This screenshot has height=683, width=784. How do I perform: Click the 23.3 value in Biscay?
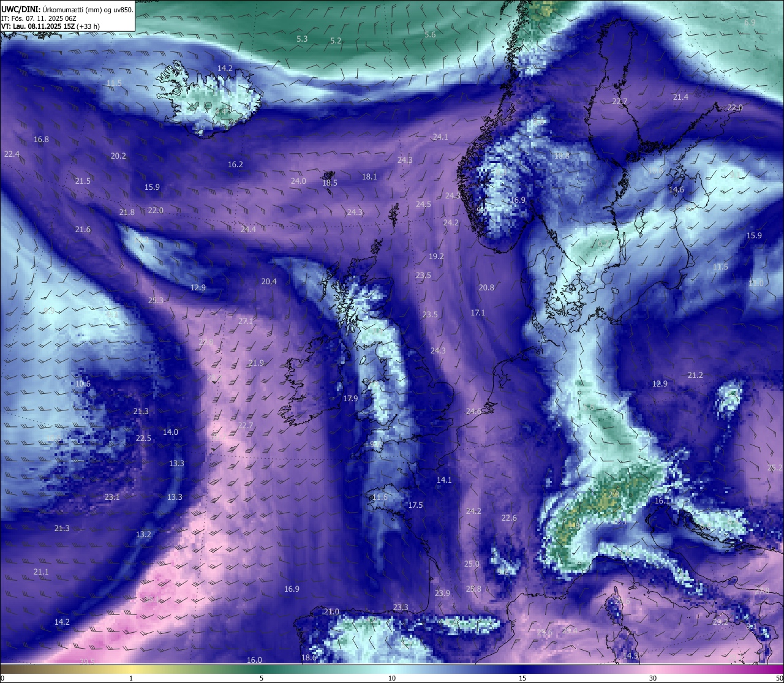pos(401,608)
